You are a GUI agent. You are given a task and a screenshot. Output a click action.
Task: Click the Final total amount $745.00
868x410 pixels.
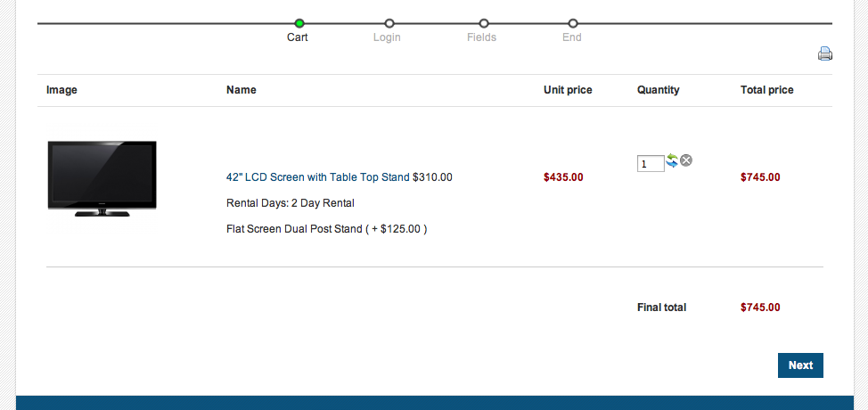tap(760, 307)
